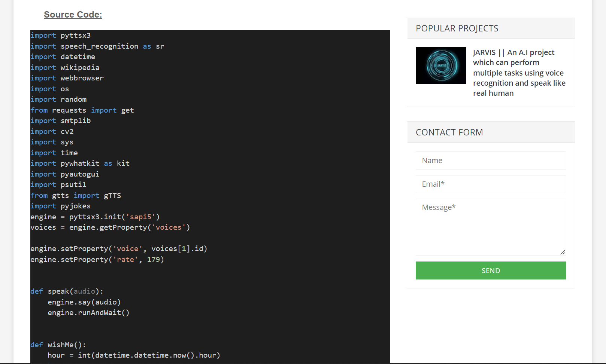
Task: Click the 'import smtplib' code line
Action: coord(61,121)
